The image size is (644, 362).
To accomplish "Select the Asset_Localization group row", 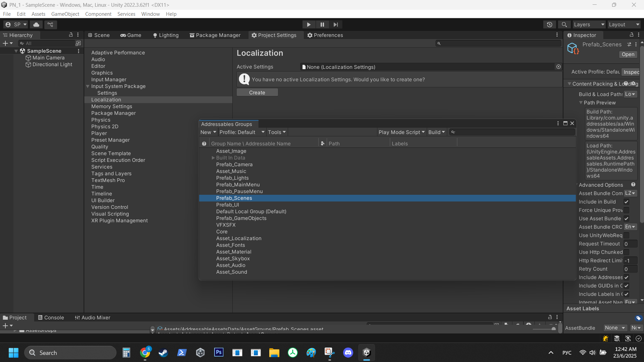I will [387, 238].
